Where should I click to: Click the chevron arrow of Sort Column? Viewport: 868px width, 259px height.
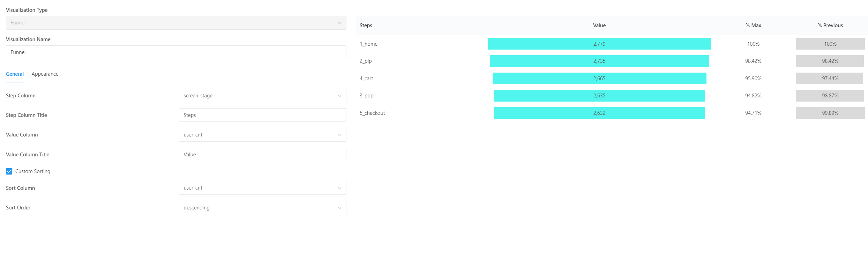339,188
